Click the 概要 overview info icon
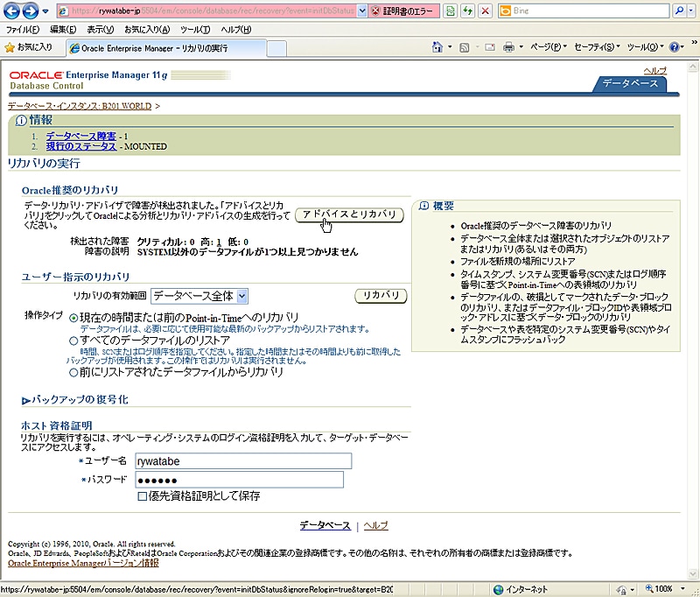The image size is (700, 597). [424, 206]
